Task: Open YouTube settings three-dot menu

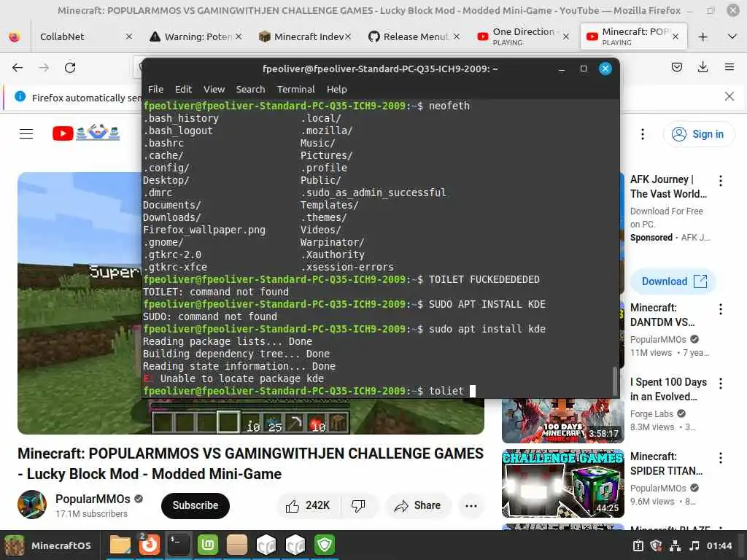Action: pos(642,134)
